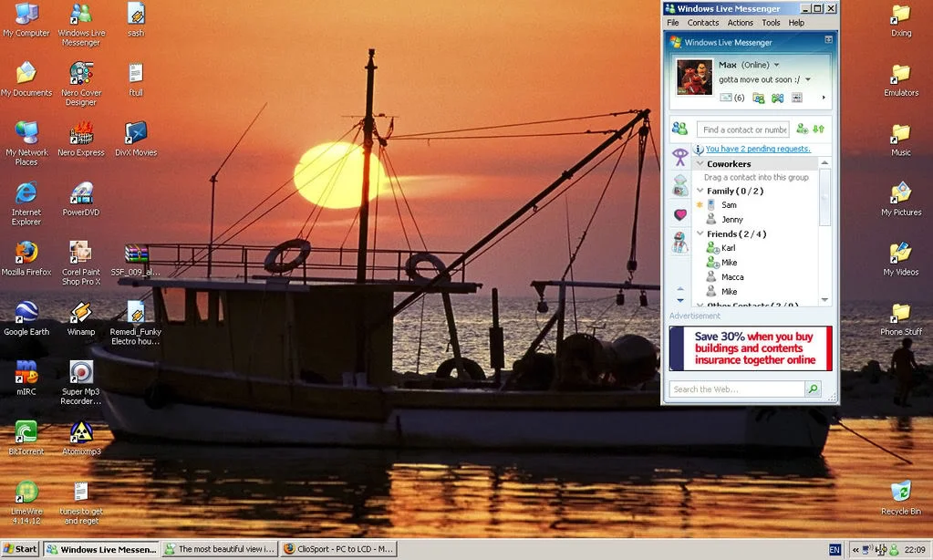Screen dimensions: 933x560
Task: Select the SSF_009 archive desktop icon
Action: 136,258
